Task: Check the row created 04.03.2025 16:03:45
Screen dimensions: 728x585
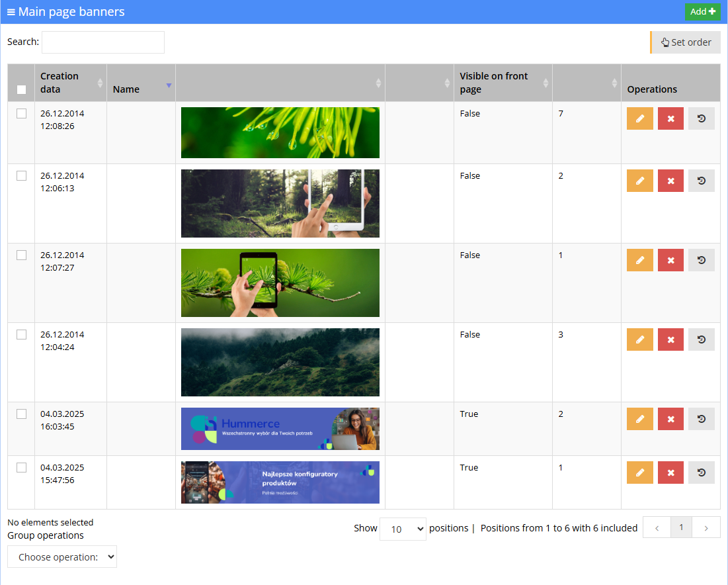Action: 21,414
